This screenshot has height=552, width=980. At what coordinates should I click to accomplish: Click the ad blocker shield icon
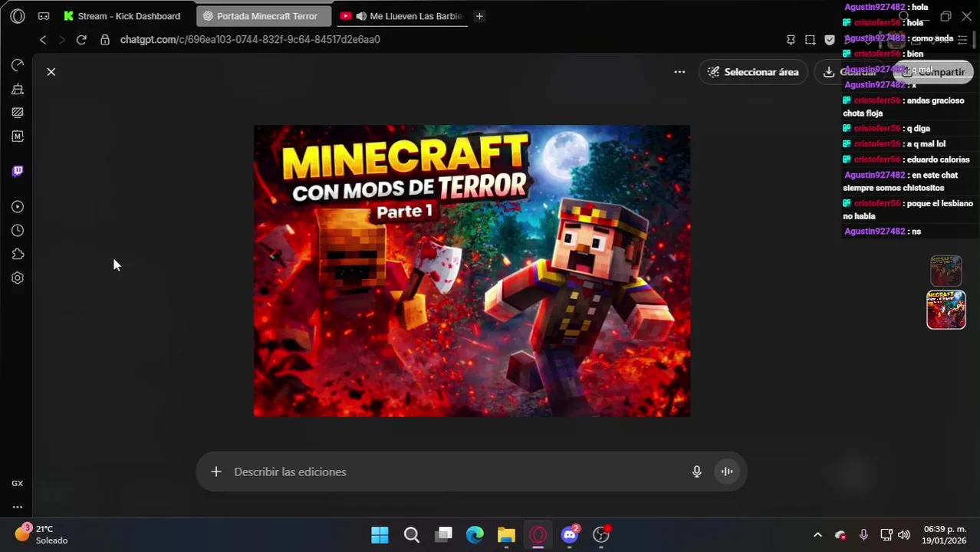point(830,40)
